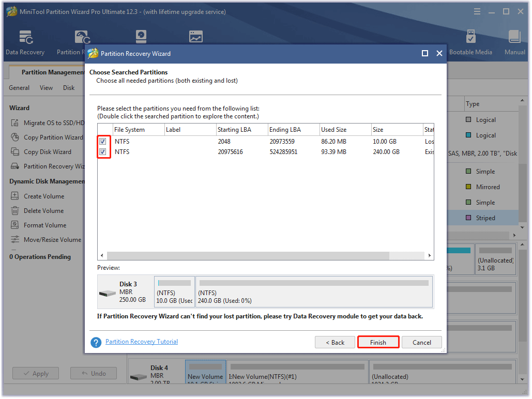The image size is (532, 399).
Task: Click the Starting LBA value 2048
Action: pos(224,142)
